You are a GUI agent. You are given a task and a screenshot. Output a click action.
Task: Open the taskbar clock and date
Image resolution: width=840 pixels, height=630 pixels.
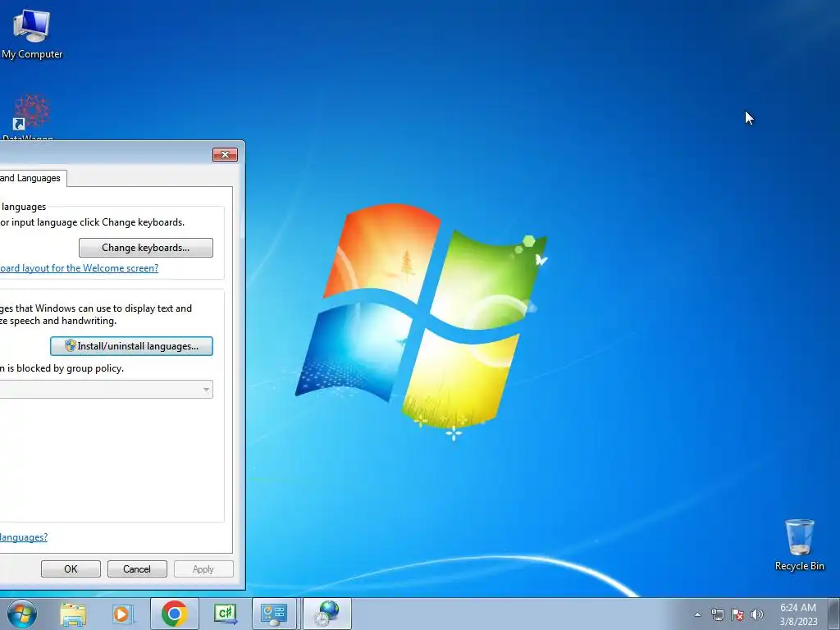click(798, 614)
